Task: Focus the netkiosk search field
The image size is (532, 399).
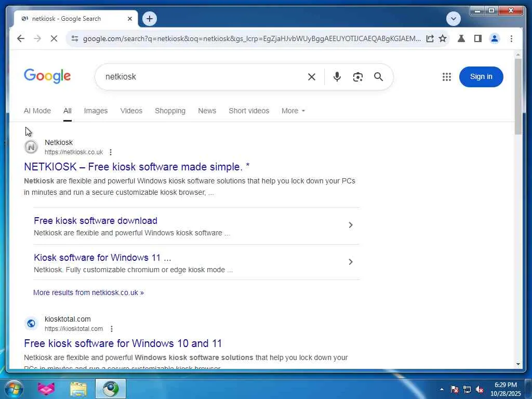Action: (204, 77)
